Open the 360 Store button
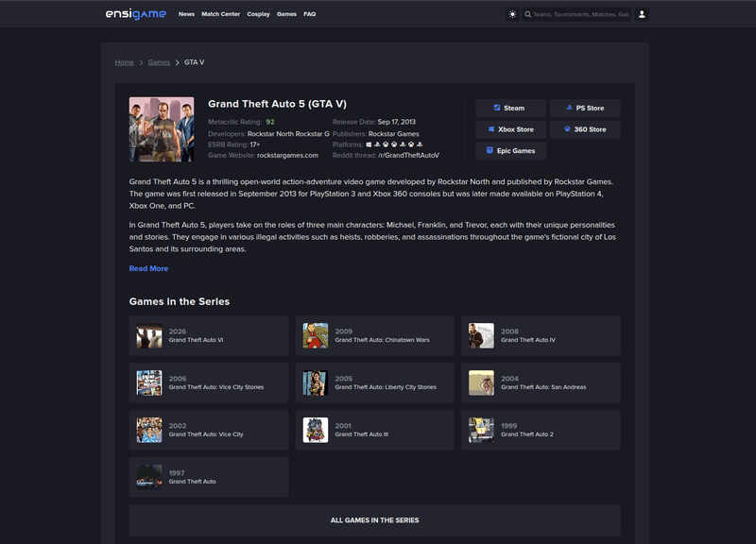756x544 pixels. click(585, 129)
